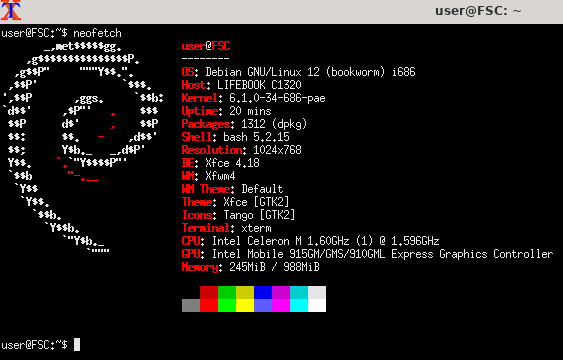This screenshot has width=563, height=360.
Task: Click the dark yellow color block
Action: [245, 293]
